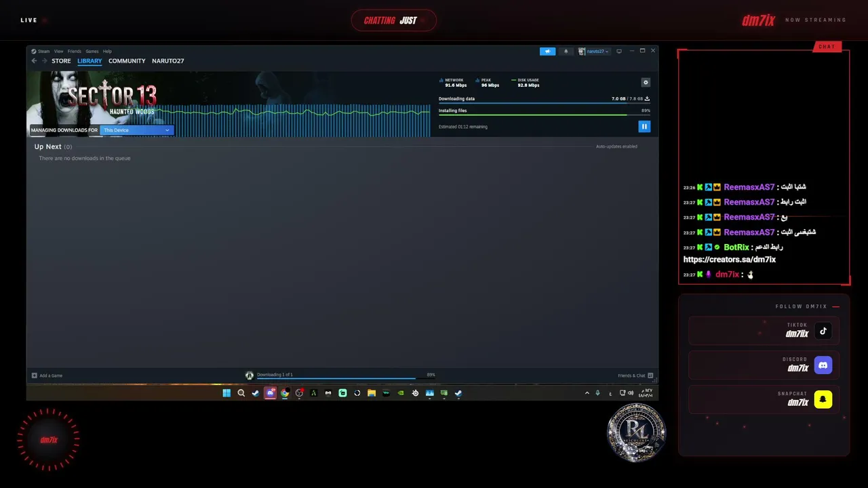
Task: Open naruto27 account dropdown
Action: click(x=594, y=52)
